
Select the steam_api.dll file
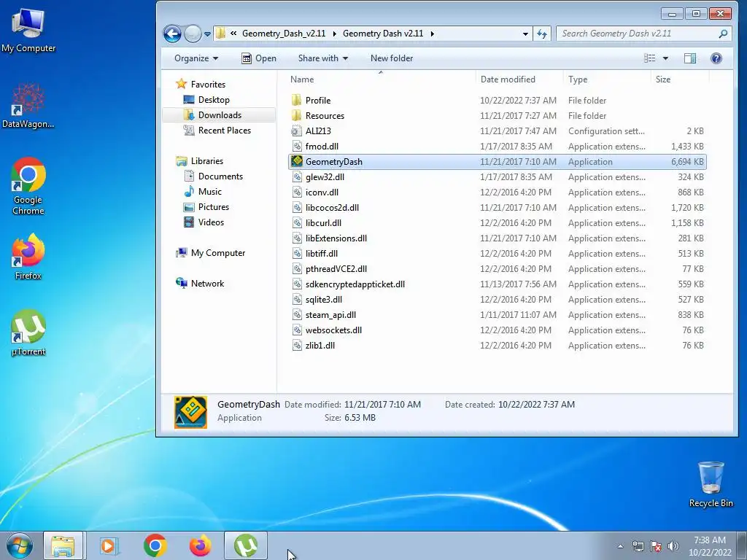(x=498, y=315)
